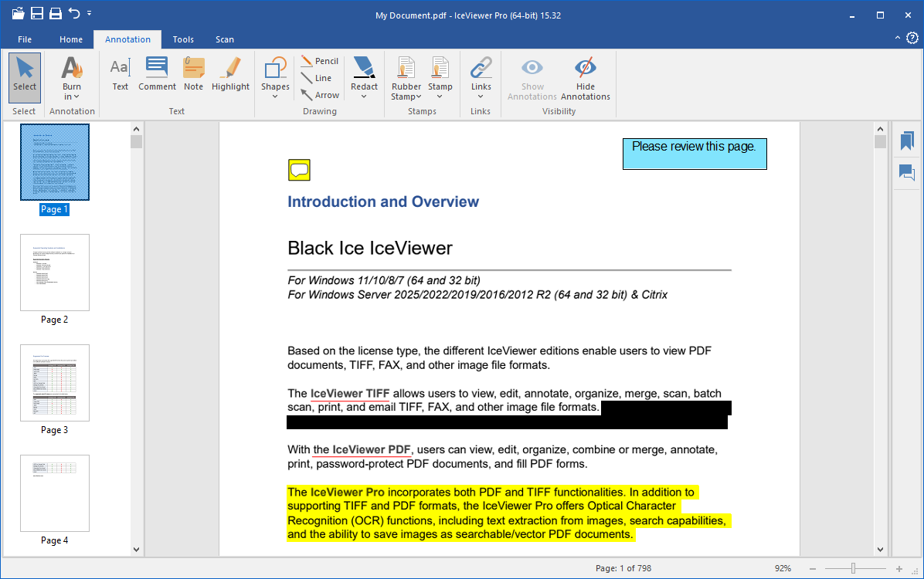The width and height of the screenshot is (924, 579).
Task: Switch to the Scan tab
Action: pos(225,39)
